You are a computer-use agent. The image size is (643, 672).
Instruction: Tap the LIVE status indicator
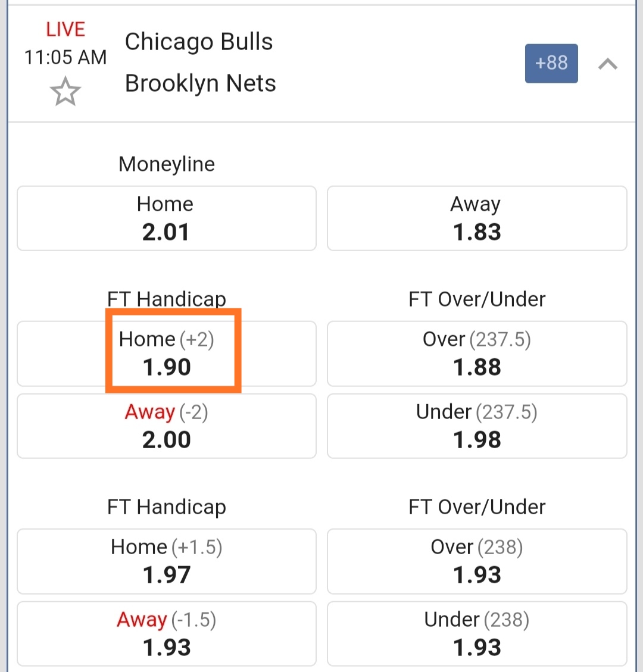(x=65, y=29)
